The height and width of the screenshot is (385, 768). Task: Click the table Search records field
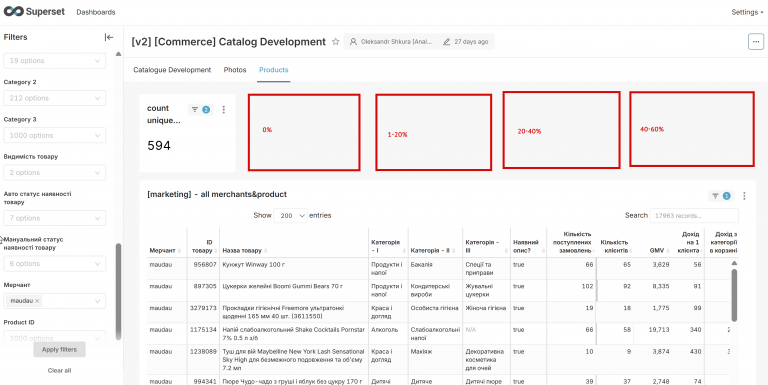pos(694,216)
